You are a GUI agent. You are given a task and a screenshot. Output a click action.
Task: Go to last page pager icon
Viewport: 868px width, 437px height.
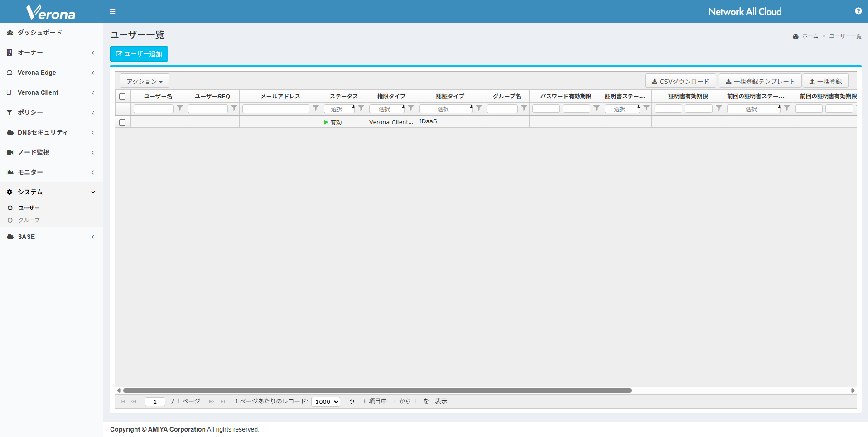tap(222, 401)
